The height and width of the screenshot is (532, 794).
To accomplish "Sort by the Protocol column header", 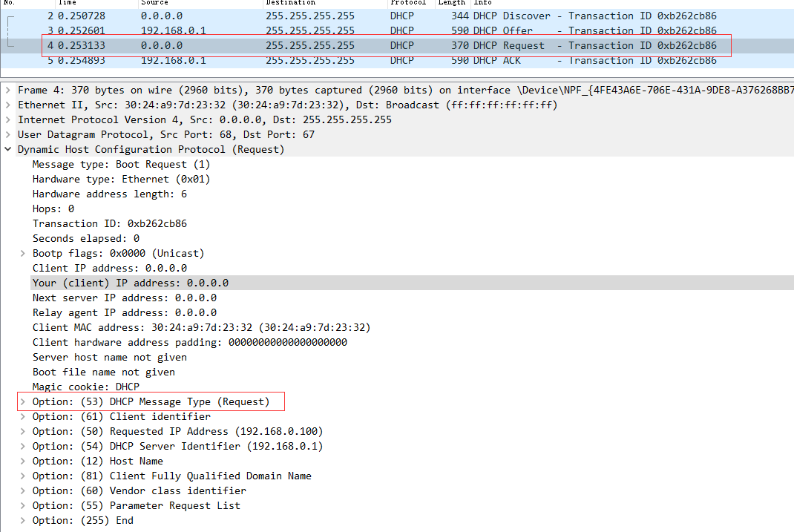I will [412, 2].
